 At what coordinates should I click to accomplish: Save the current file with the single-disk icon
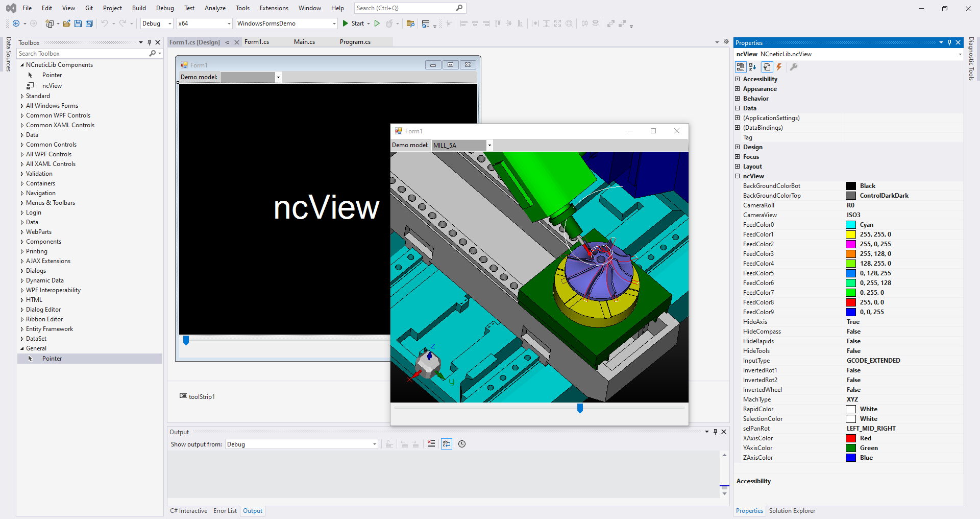click(78, 23)
